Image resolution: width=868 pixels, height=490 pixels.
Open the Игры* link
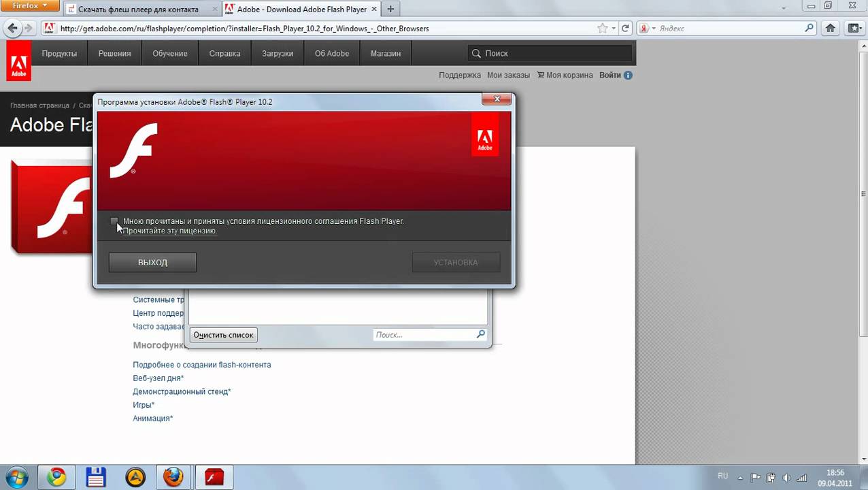[x=144, y=405]
